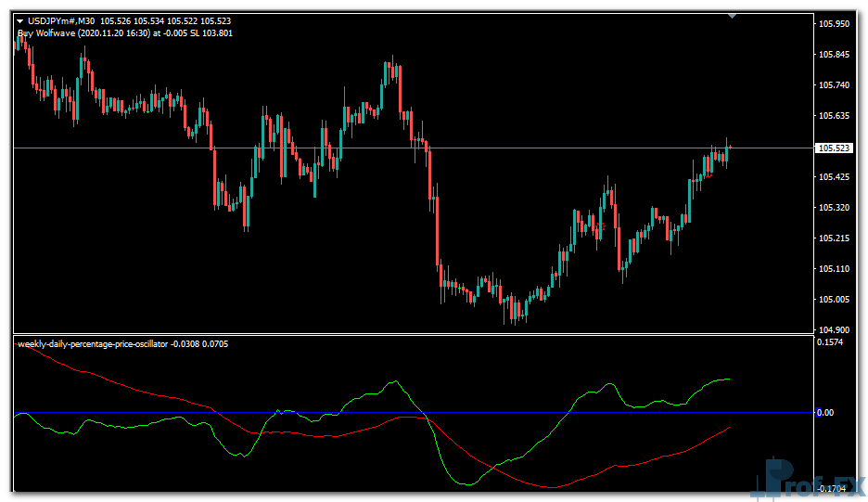This screenshot has width=868, height=502.
Task: Click the 0.1574 oscillator scale maximum
Action: coord(830,342)
